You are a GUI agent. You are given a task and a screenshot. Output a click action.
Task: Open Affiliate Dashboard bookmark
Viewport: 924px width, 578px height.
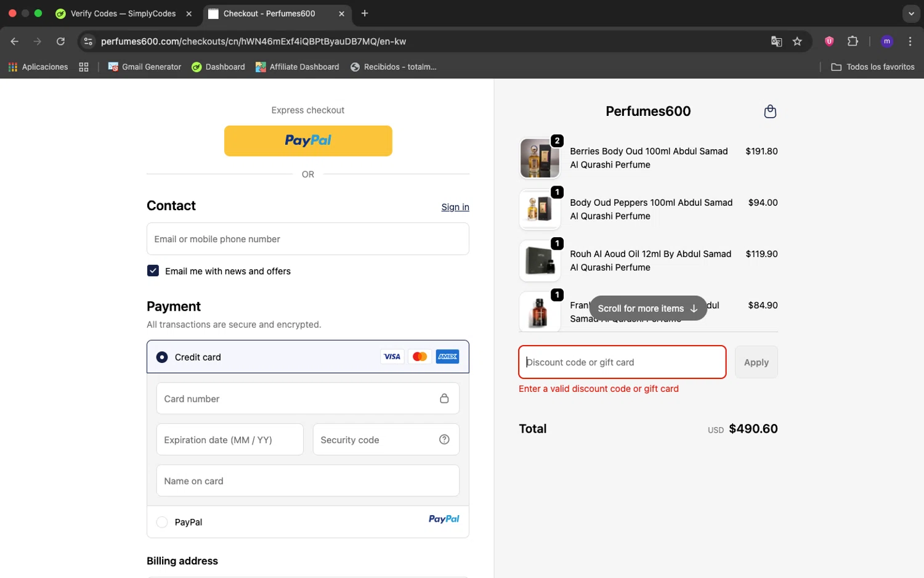click(298, 67)
